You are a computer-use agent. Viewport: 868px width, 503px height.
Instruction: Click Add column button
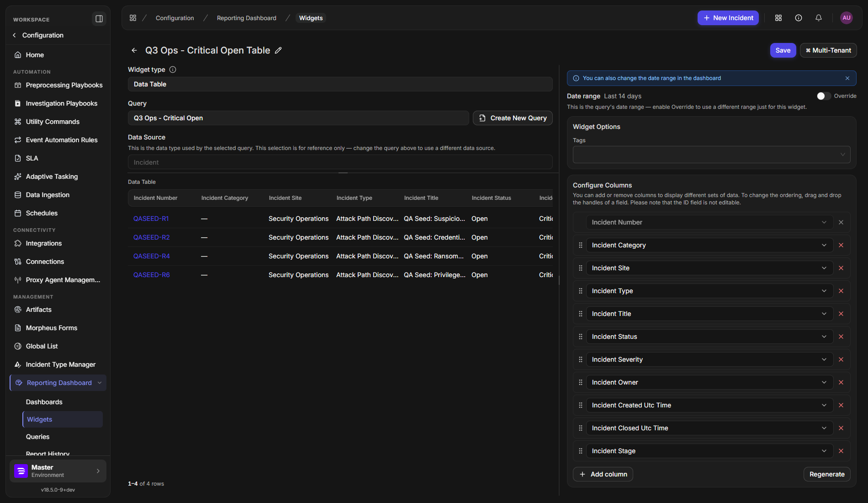tap(603, 474)
